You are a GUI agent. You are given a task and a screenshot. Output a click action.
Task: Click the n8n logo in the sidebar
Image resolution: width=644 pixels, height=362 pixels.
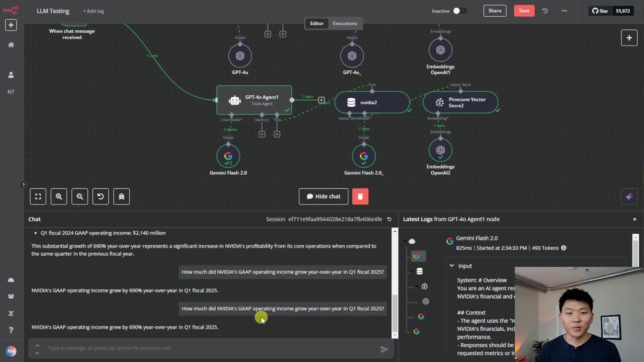point(11,10)
